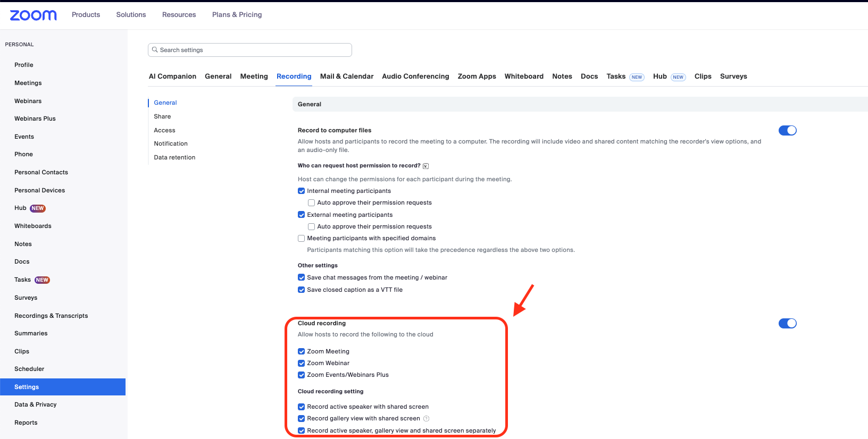
Task: Open the Resources menu
Action: point(179,15)
